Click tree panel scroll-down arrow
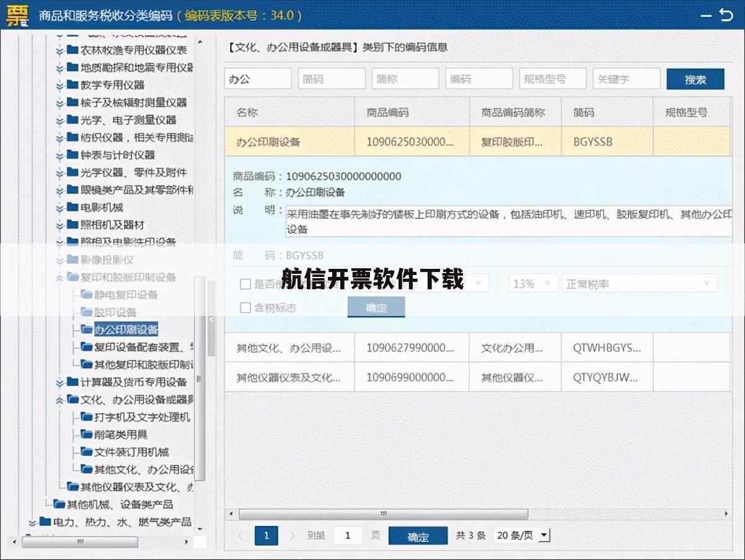Screen dimensions: 745x560 [200, 528]
